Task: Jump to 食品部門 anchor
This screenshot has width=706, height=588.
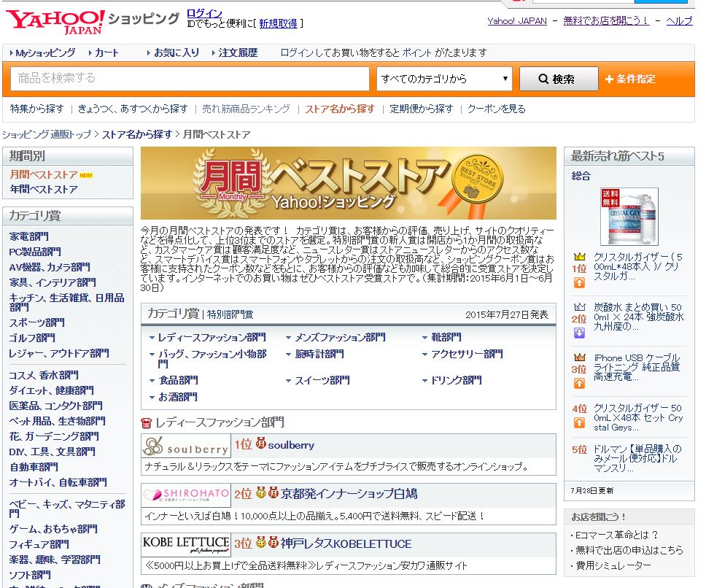Action: (178, 380)
